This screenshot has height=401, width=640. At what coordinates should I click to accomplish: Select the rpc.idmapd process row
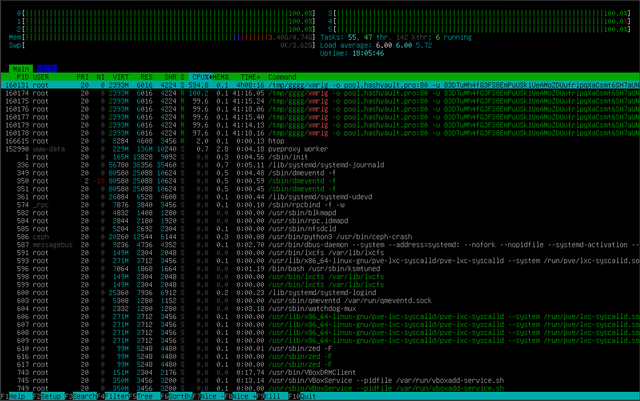[320, 221]
